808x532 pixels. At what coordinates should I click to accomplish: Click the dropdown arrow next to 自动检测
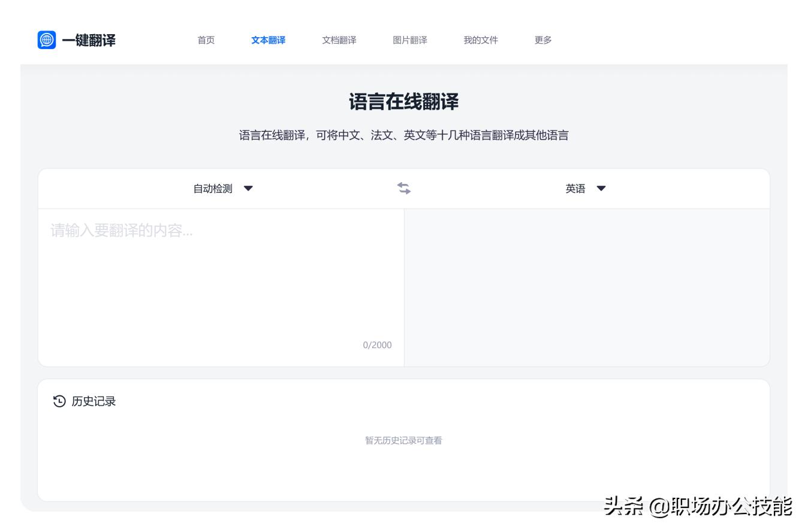click(x=249, y=188)
